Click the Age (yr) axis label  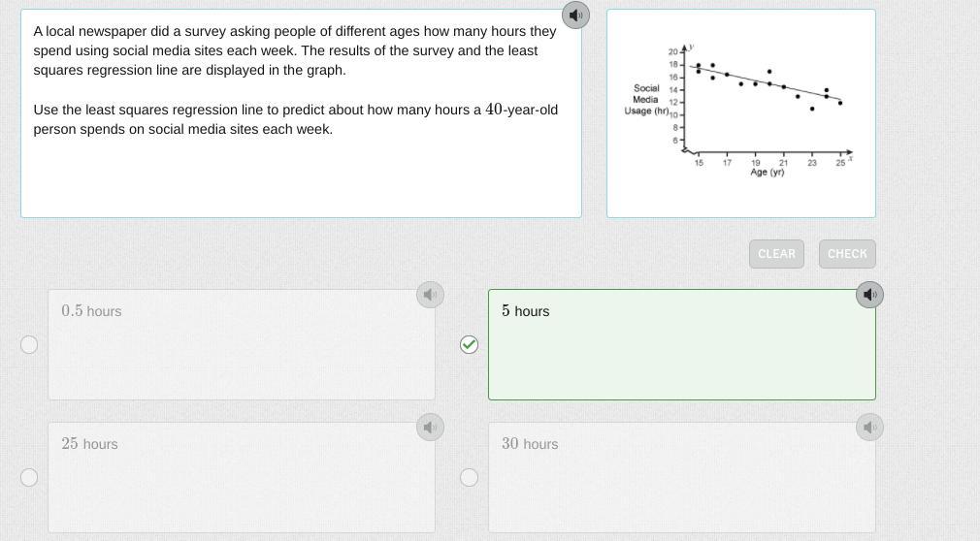pyautogui.click(x=767, y=173)
